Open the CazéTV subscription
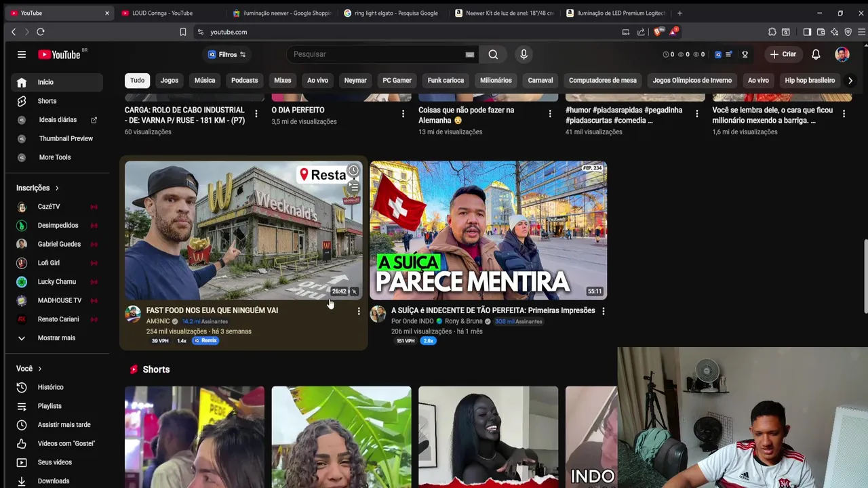868x488 pixels. (57, 207)
